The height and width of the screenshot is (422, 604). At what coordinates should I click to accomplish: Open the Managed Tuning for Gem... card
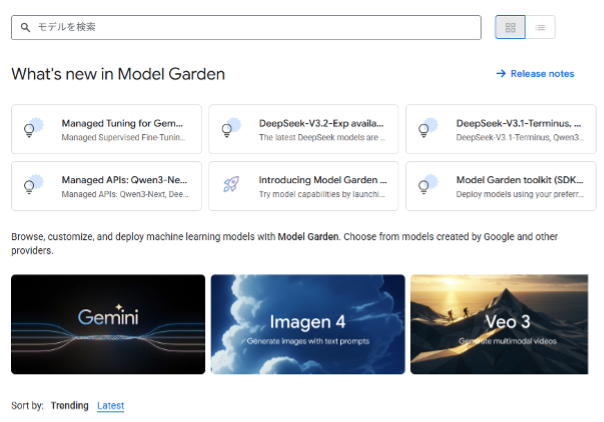(x=106, y=129)
